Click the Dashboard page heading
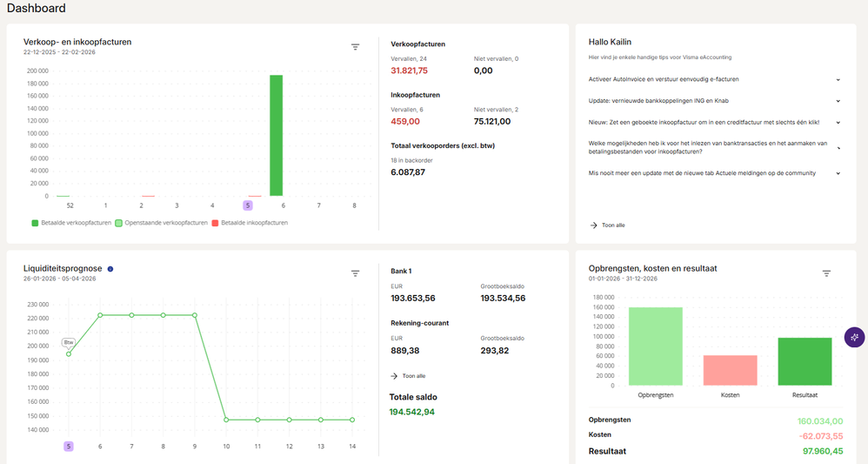The width and height of the screenshot is (868, 464). 36,9
